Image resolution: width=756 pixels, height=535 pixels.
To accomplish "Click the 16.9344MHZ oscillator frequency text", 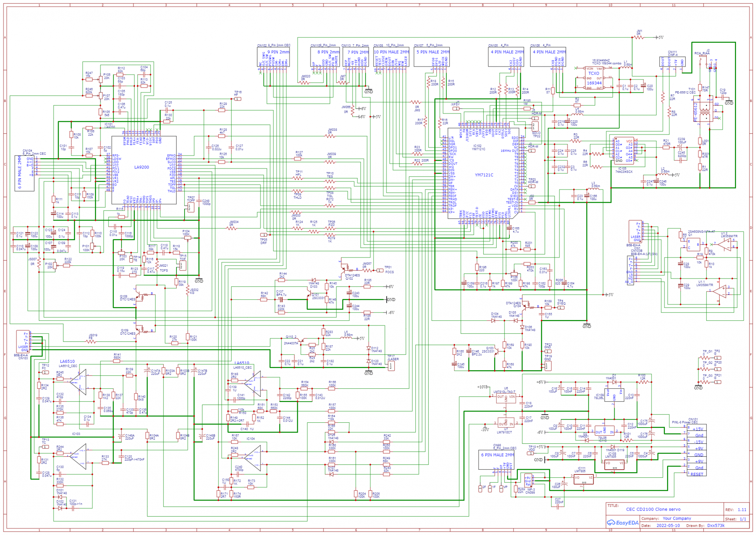I will 601,60.
